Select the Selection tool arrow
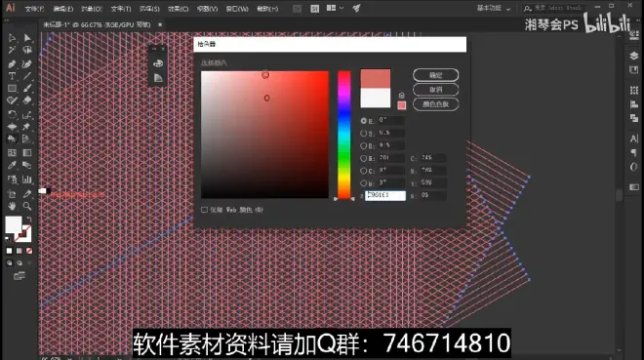This screenshot has width=644, height=360. click(x=12, y=38)
